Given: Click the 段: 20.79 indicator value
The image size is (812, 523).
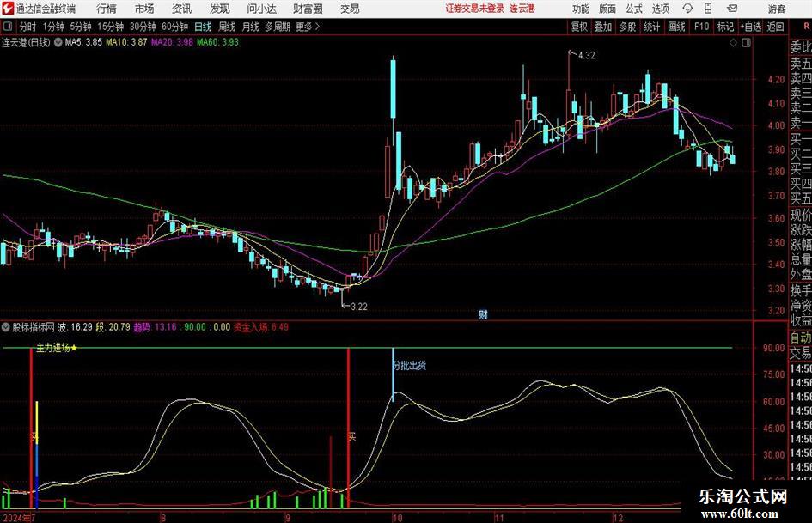Looking at the screenshot, I should pyautogui.click(x=113, y=327).
